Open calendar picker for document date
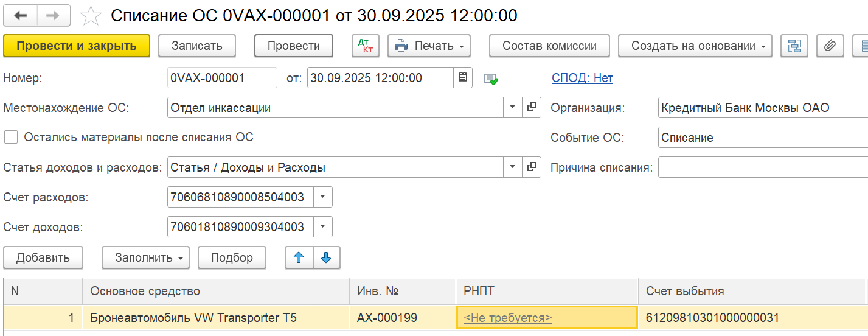 (462, 77)
